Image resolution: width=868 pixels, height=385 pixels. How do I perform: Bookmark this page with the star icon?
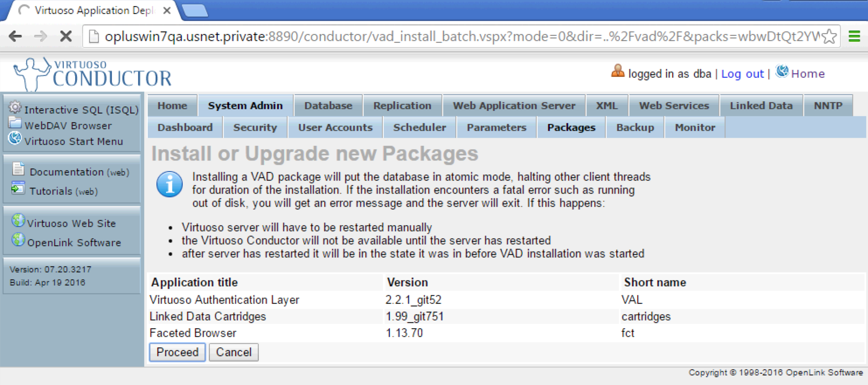tap(829, 36)
